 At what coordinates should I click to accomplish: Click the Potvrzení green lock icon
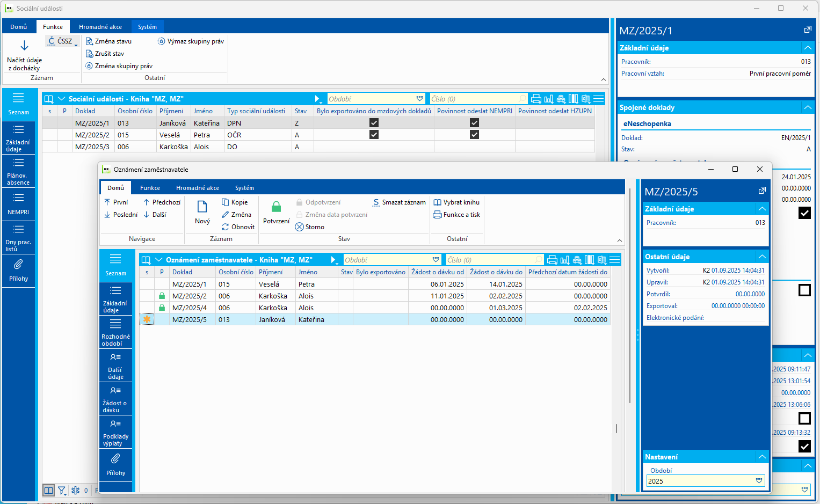[276, 208]
